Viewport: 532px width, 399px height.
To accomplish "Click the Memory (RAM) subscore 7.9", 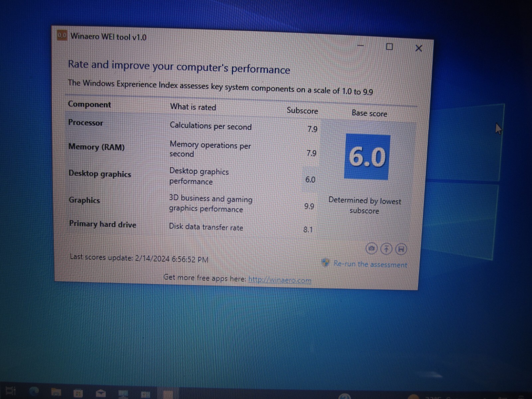I will pos(311,153).
